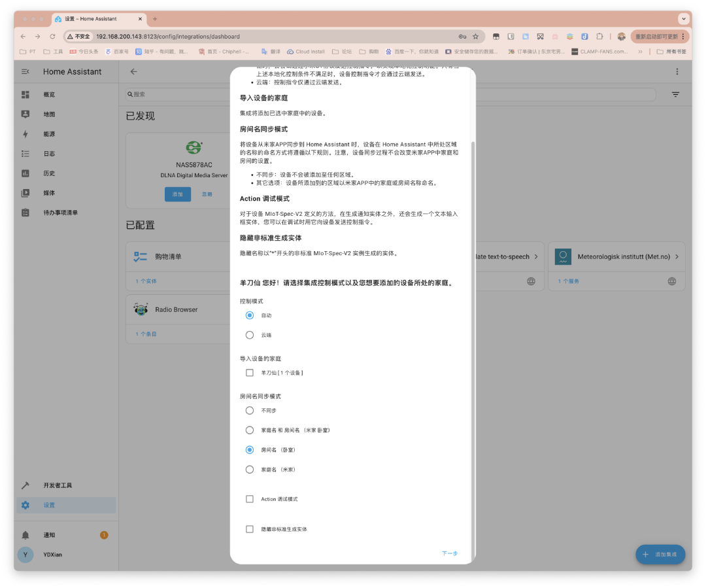Collapse the Home Assistant sidebar menu
The width and height of the screenshot is (706, 588).
coord(25,72)
